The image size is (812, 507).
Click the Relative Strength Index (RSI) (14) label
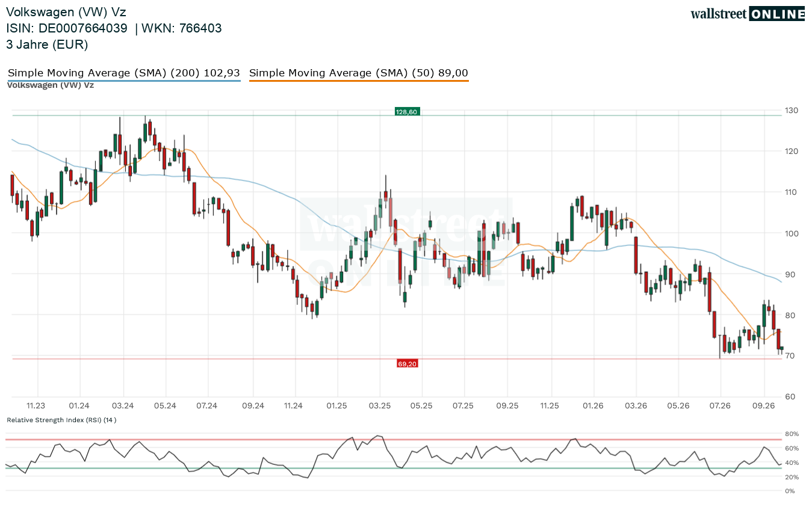point(61,420)
